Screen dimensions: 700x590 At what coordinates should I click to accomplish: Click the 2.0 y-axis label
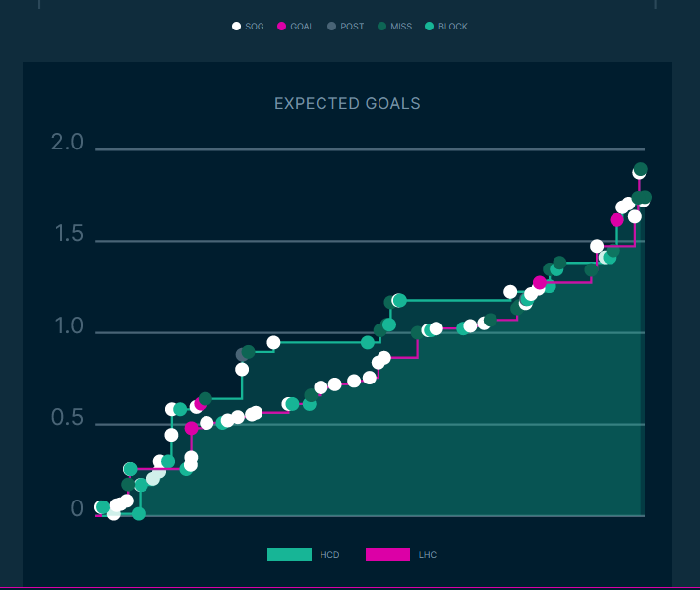pos(68,143)
